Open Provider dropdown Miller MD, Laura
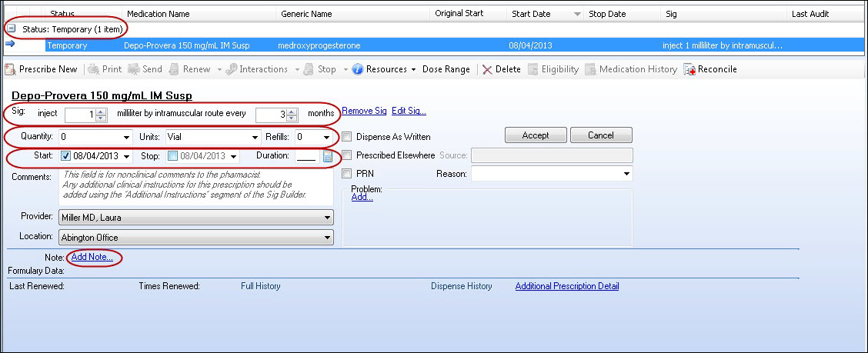 pos(328,218)
